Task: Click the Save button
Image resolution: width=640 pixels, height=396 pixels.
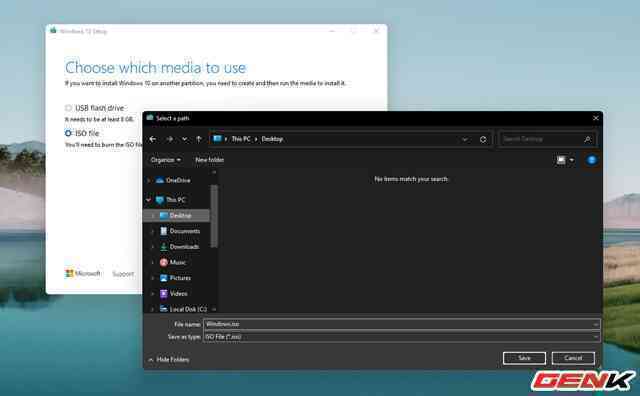Action: [x=524, y=358]
